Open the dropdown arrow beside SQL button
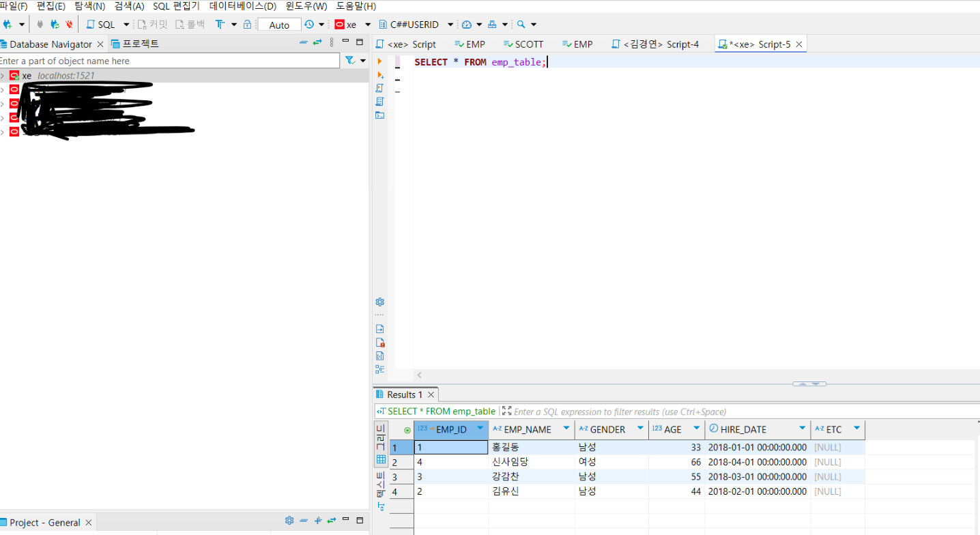The height and width of the screenshot is (535, 980). pos(126,25)
